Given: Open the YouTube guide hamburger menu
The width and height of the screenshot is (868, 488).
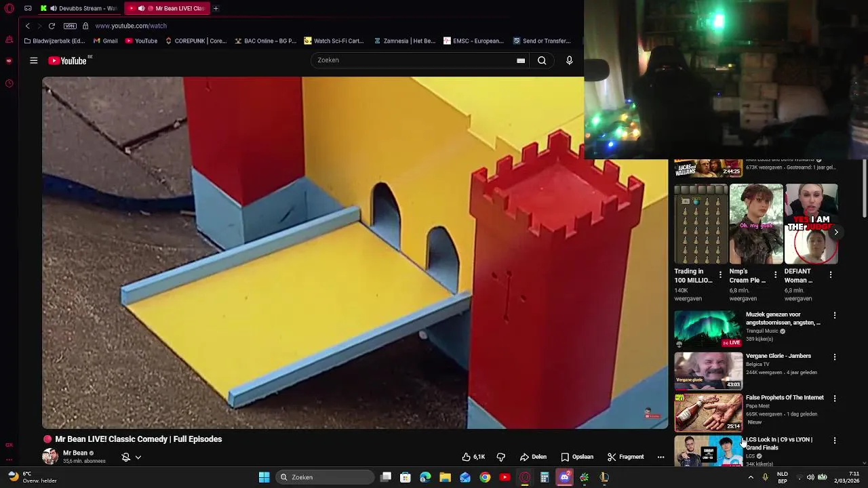Looking at the screenshot, I should 33,60.
